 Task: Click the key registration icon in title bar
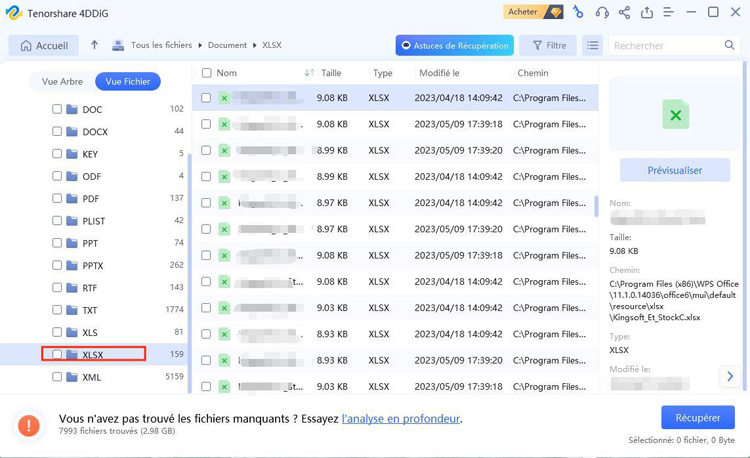tap(577, 12)
